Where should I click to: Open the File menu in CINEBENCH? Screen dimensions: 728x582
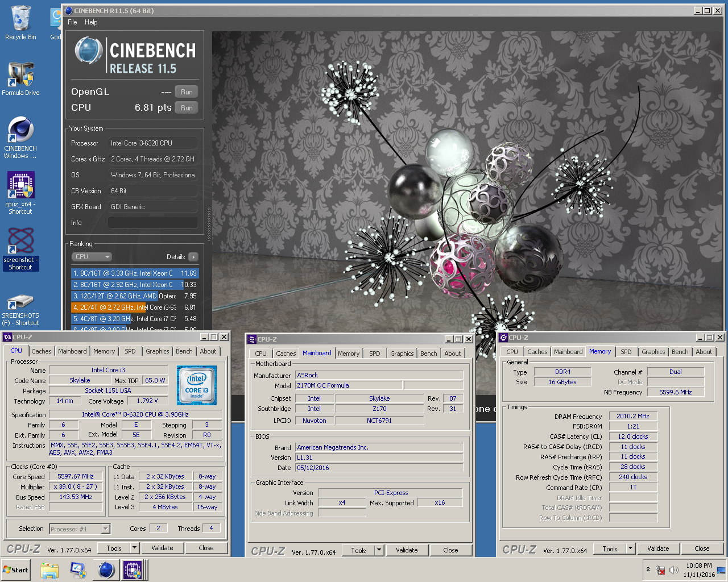coord(72,22)
